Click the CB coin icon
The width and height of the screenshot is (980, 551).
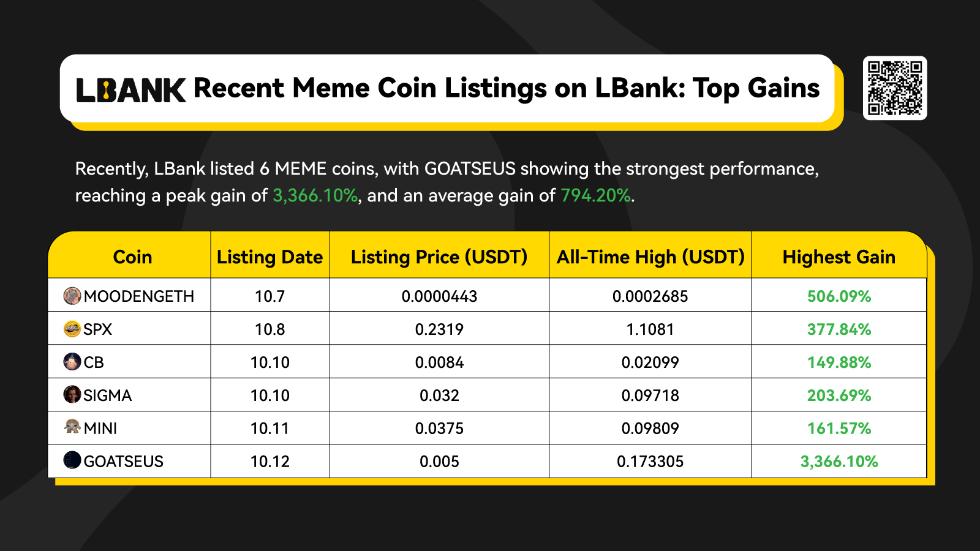click(72, 361)
